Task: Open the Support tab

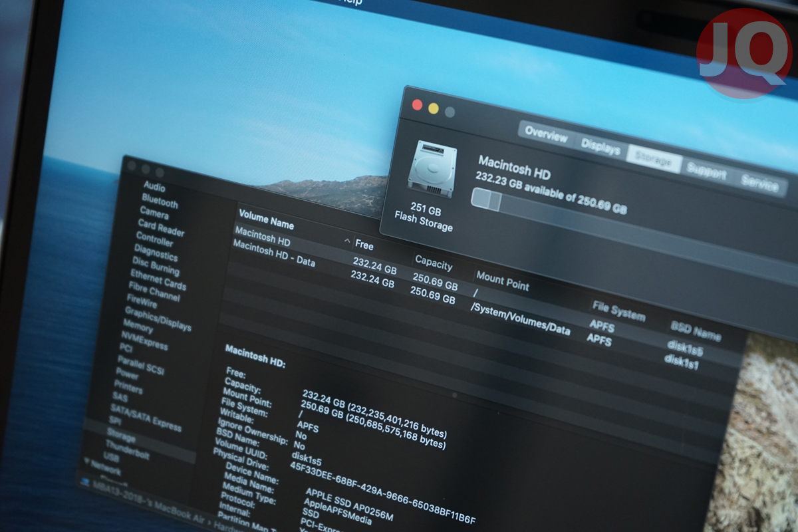Action: (706, 172)
